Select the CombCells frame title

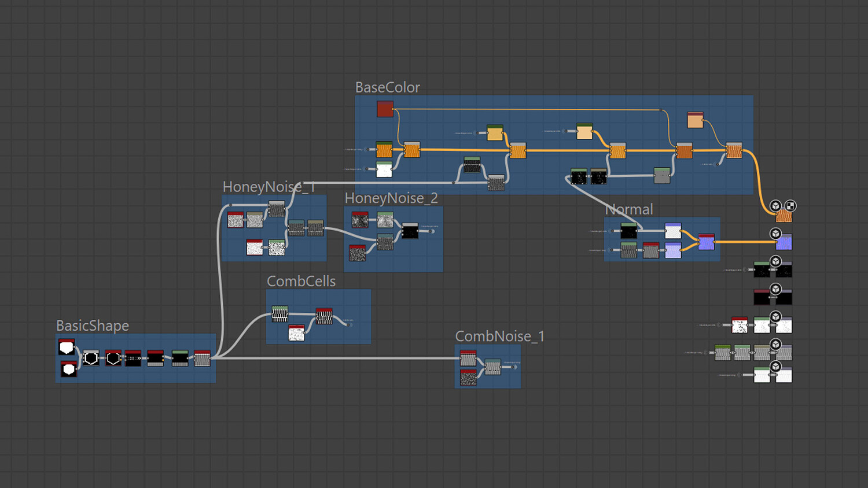point(301,281)
